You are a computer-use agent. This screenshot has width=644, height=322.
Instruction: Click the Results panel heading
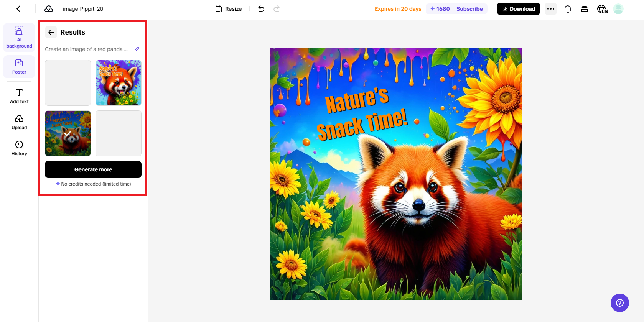click(x=73, y=32)
